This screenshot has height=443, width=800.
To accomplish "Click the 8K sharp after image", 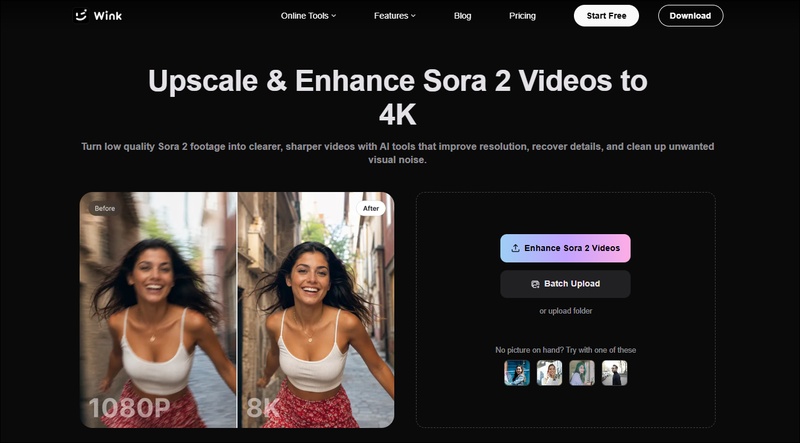I will 316,310.
